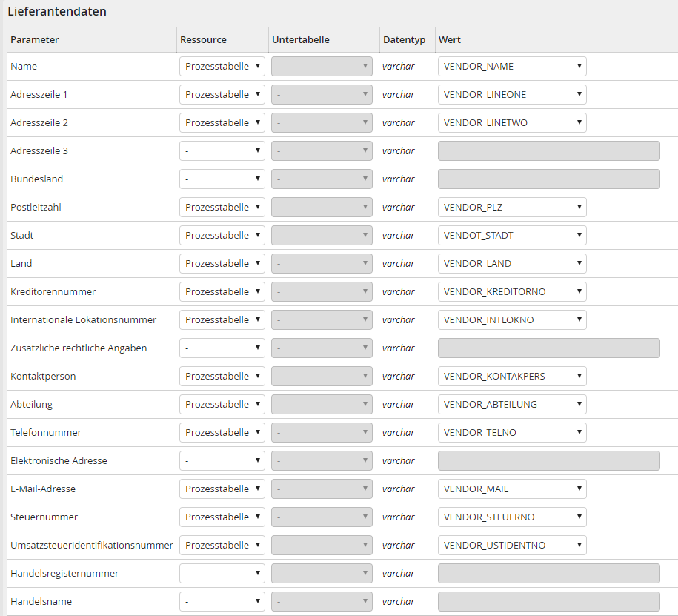Screen dimensions: 678x616
Task: Open the VENDOR_PLZ value dropdown
Action: point(512,208)
